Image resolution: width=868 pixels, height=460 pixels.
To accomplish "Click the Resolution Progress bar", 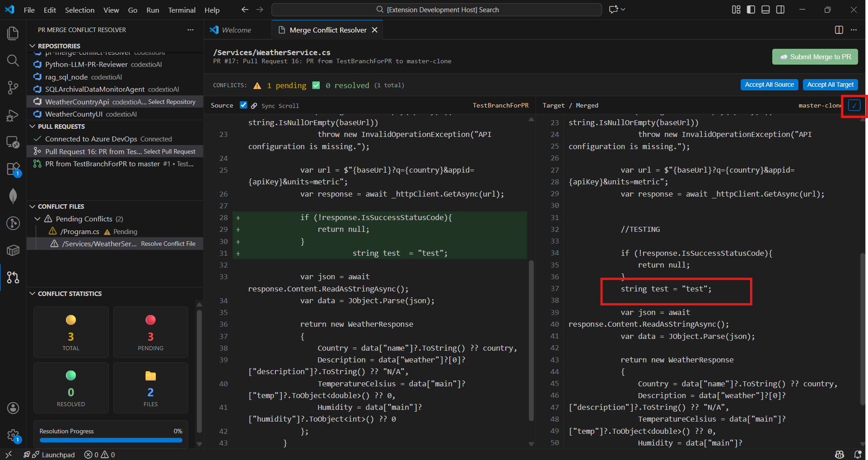I will [111, 440].
